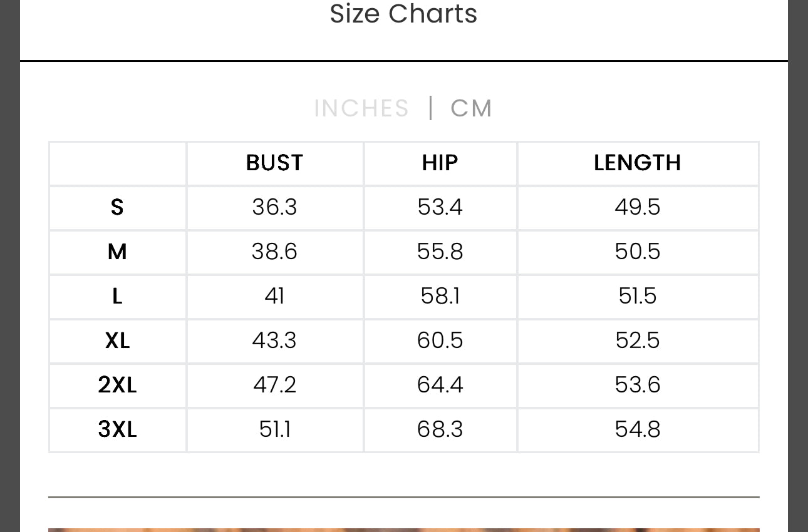Switch size chart units to INCHES
Image resolution: width=808 pixels, height=532 pixels.
[361, 108]
